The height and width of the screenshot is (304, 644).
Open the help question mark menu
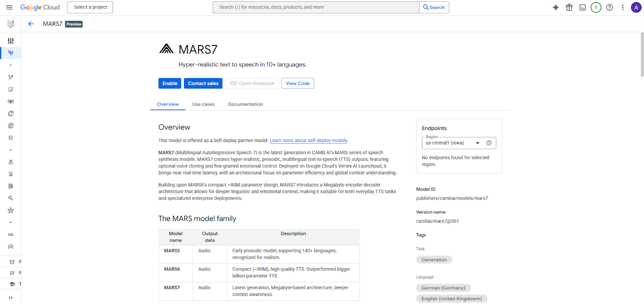click(x=609, y=7)
